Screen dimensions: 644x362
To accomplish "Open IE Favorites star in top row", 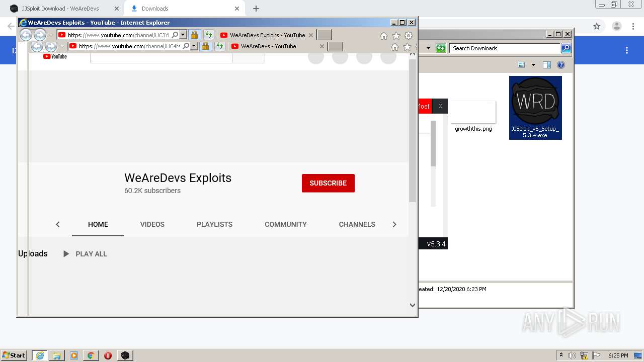I will point(396,36).
